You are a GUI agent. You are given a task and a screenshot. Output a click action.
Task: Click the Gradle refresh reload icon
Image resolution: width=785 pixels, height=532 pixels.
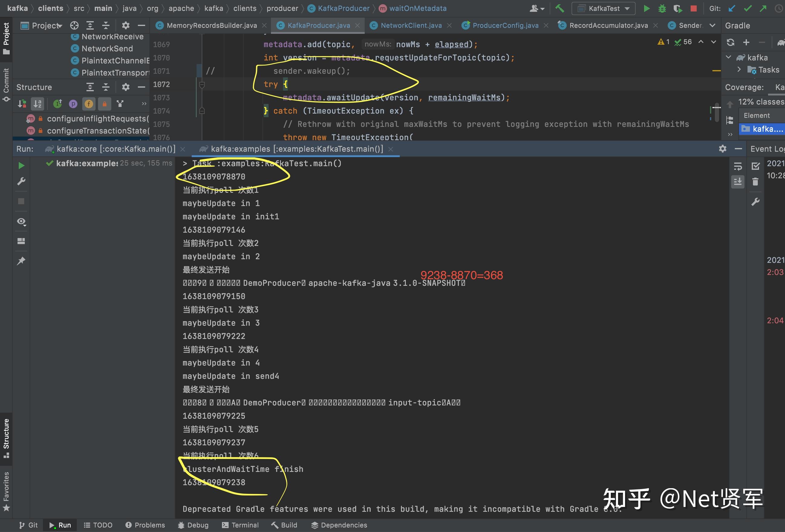tap(730, 42)
